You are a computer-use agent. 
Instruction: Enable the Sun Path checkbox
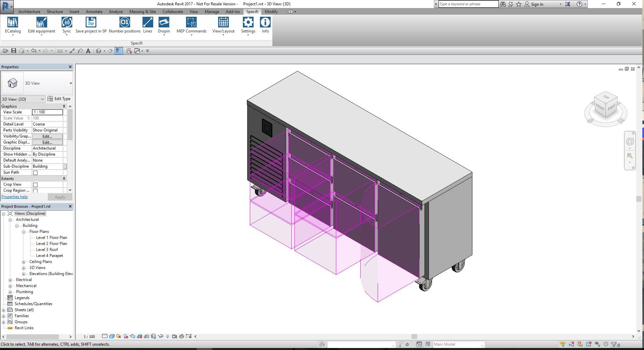coord(35,173)
